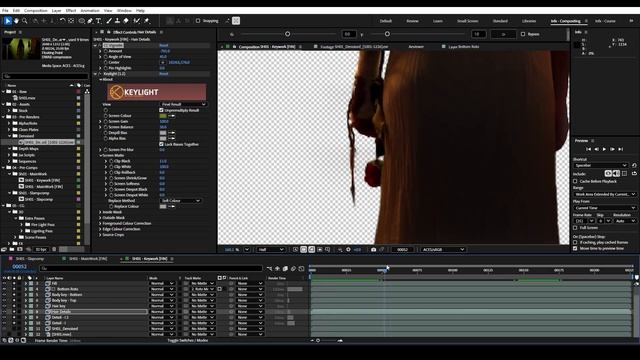Jump to first frame in Preview panel
This screenshot has height=360, width=640.
(588, 149)
